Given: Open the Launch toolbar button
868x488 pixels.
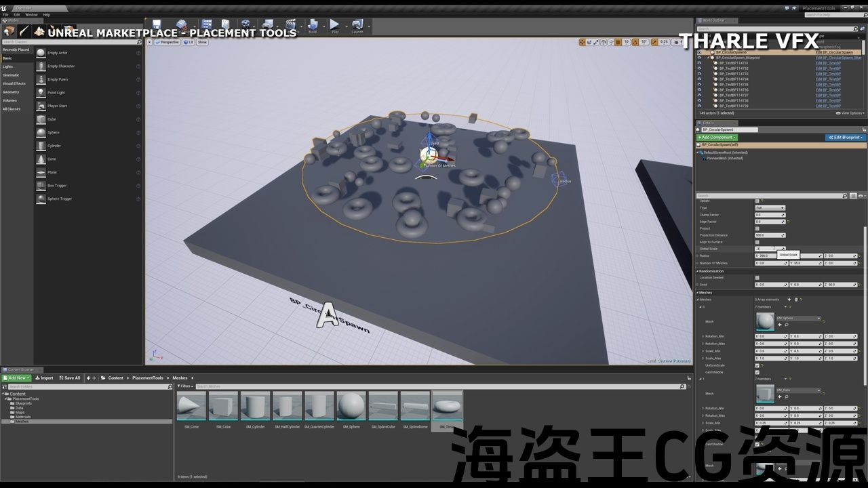Looking at the screenshot, I should [x=357, y=26].
